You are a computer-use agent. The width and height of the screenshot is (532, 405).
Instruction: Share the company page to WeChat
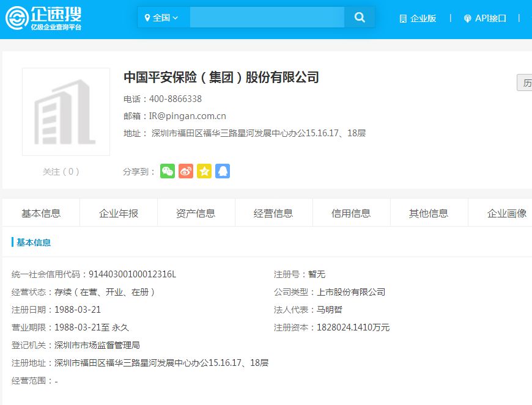(x=167, y=172)
